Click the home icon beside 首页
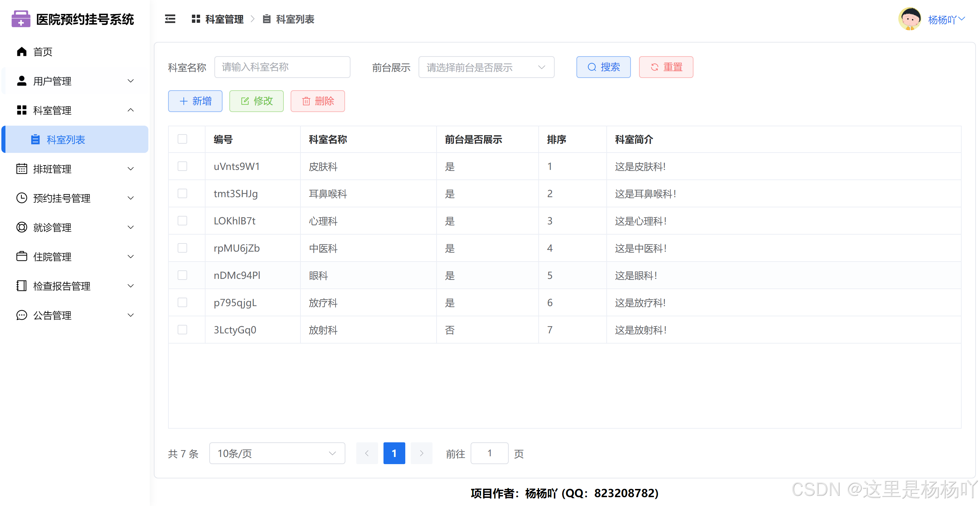The width and height of the screenshot is (980, 506). [x=22, y=52]
